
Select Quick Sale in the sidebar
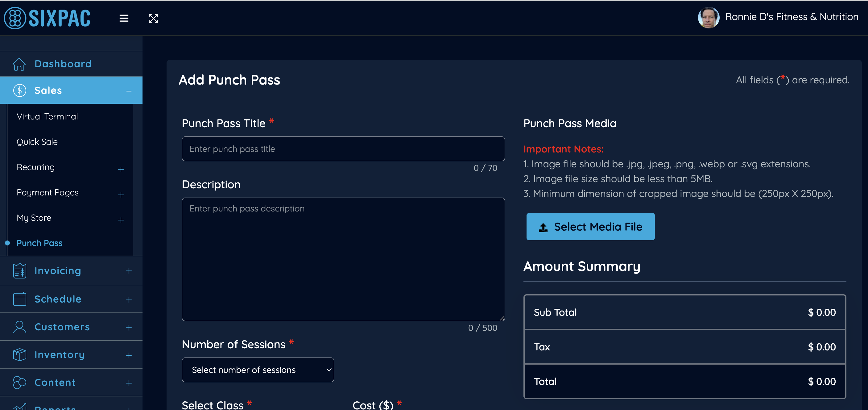click(37, 142)
